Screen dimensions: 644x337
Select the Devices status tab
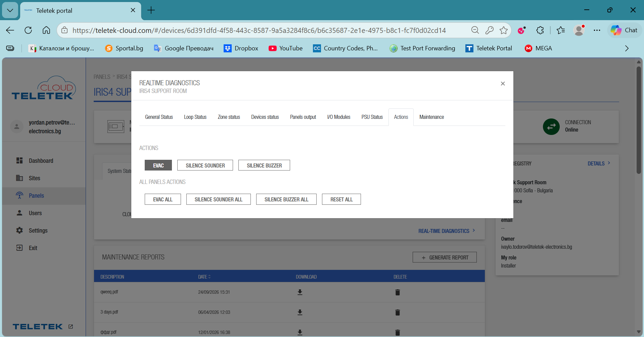pyautogui.click(x=265, y=117)
